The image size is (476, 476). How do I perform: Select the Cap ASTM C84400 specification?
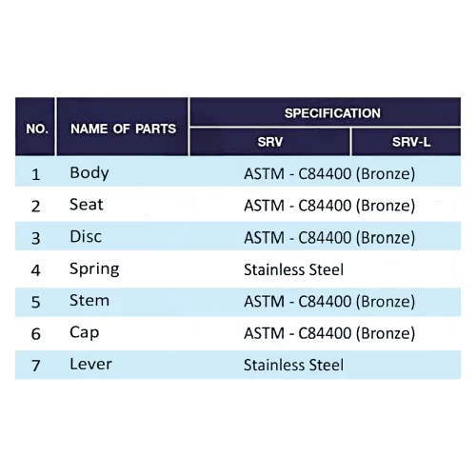[329, 333]
